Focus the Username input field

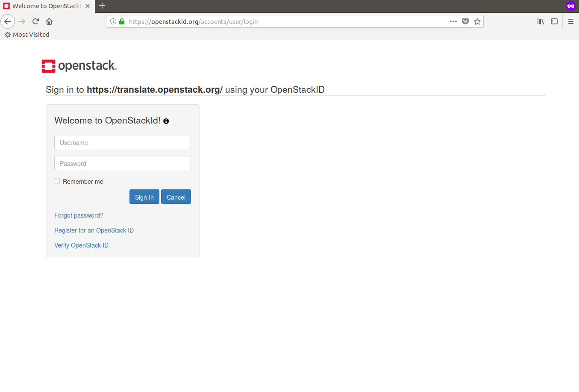tap(123, 142)
